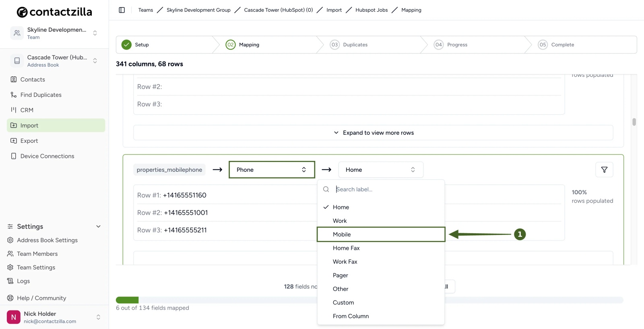Open Find Duplicates page
The image size is (644, 329).
coord(56,95)
